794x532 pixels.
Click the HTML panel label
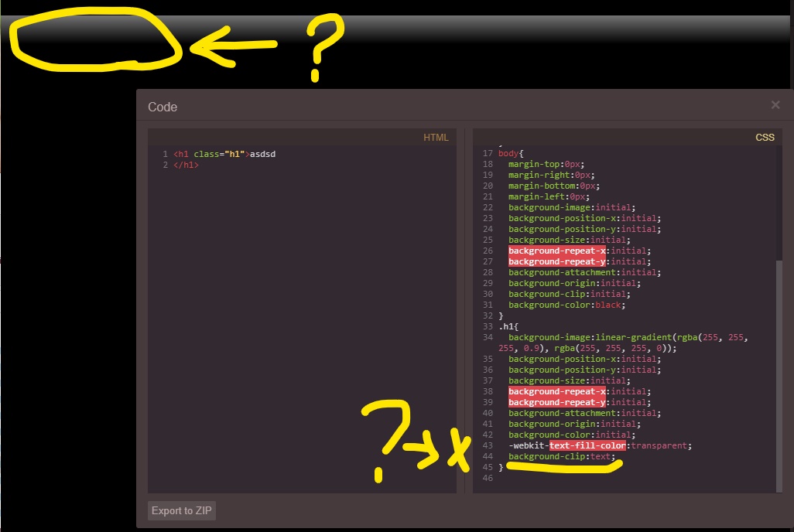[436, 137]
